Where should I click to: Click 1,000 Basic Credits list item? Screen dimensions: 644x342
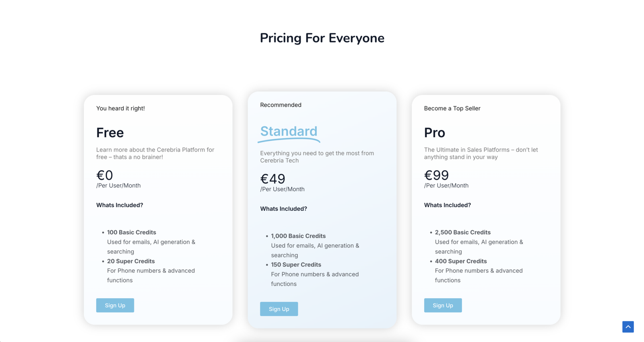(298, 236)
